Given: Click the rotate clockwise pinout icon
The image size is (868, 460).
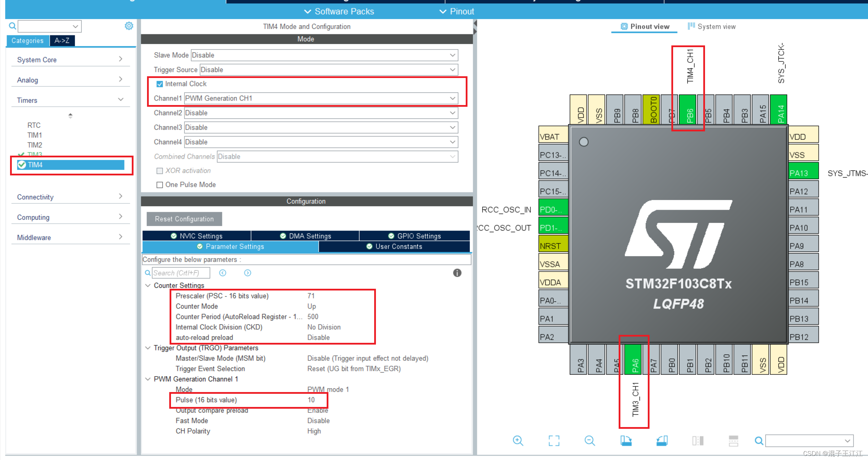Looking at the screenshot, I should 626,441.
